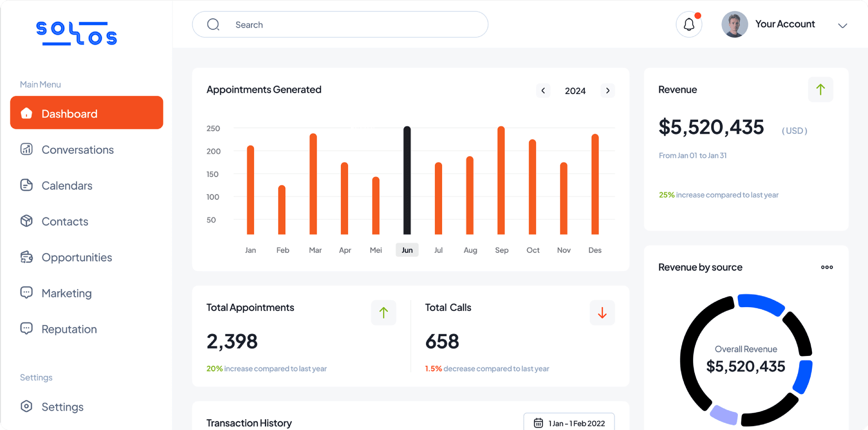Image resolution: width=868 pixels, height=430 pixels.
Task: Click the notification bell
Action: (689, 24)
